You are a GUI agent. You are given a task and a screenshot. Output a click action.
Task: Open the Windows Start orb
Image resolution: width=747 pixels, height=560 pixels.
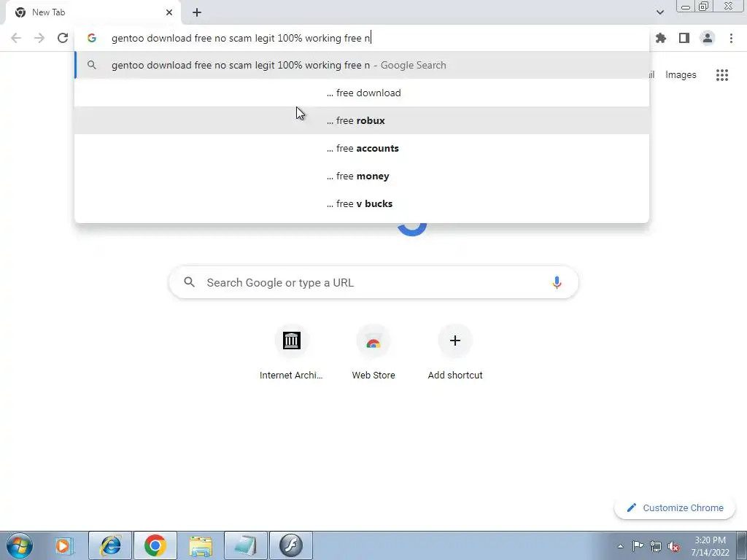(x=19, y=545)
